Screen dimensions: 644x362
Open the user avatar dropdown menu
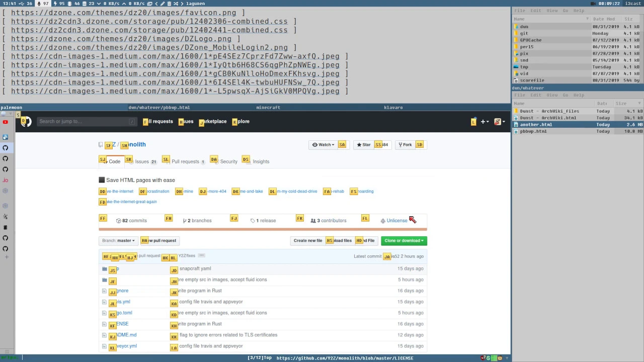(x=499, y=122)
